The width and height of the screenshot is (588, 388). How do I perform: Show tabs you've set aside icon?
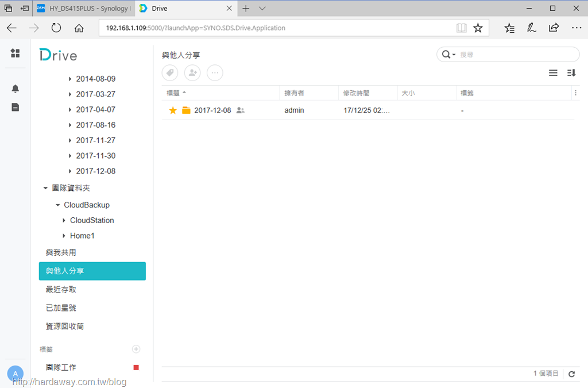[x=8, y=8]
